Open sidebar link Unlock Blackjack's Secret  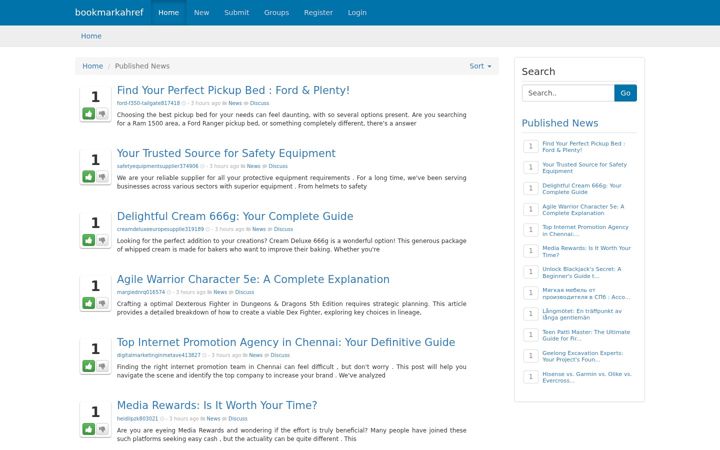582,272
